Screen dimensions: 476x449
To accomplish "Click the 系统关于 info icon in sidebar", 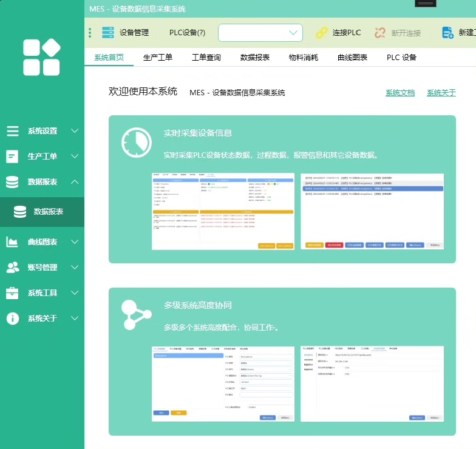I will click(12, 319).
